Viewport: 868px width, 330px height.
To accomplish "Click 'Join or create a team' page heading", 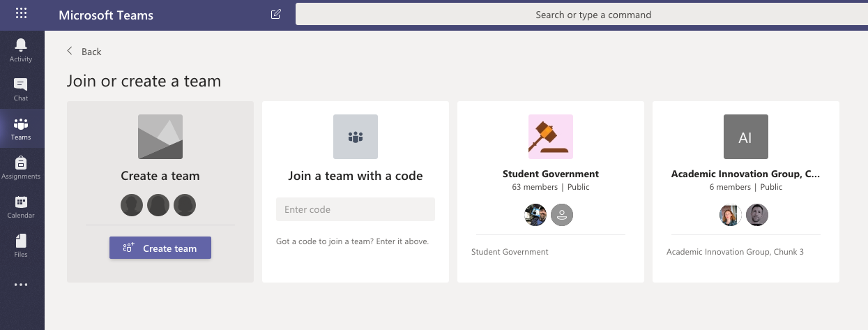I will [144, 81].
